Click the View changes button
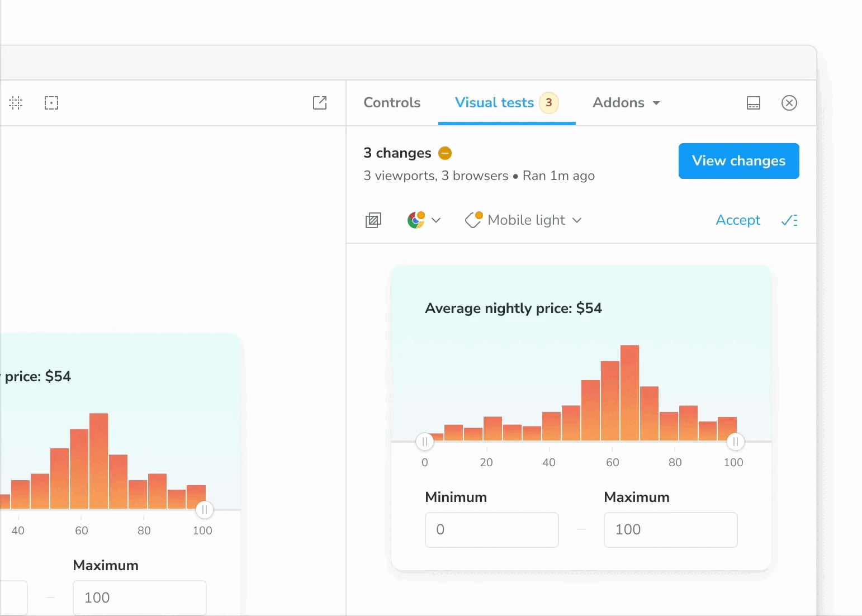The height and width of the screenshot is (616, 862). click(738, 161)
